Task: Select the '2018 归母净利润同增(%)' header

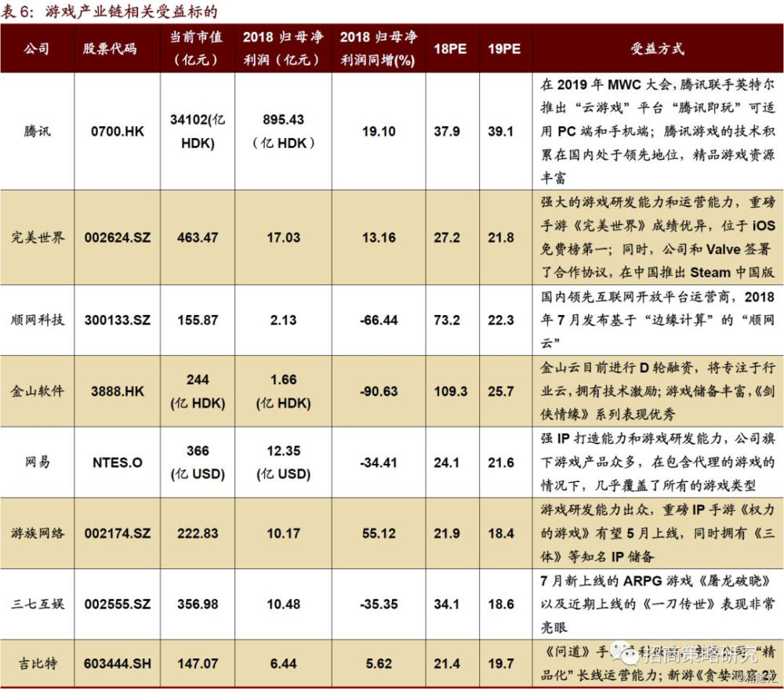Action: pos(379,48)
